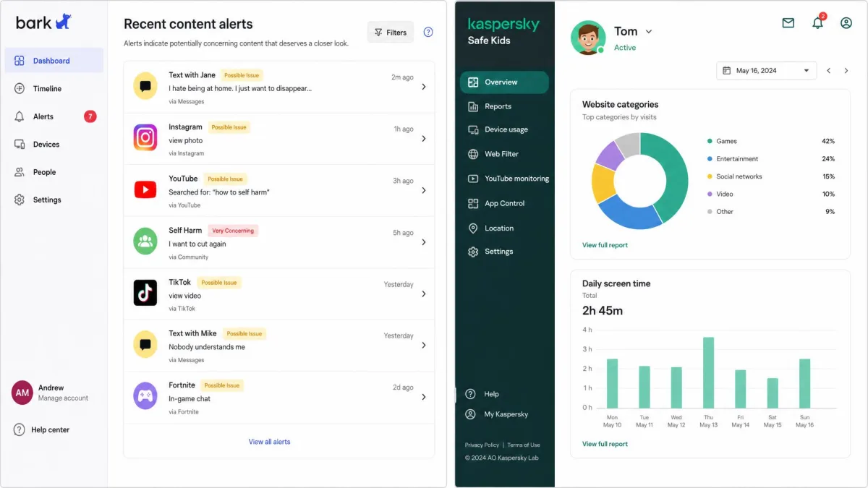The height and width of the screenshot is (488, 868).
Task: Open the Privacy Policy link
Action: (x=482, y=445)
